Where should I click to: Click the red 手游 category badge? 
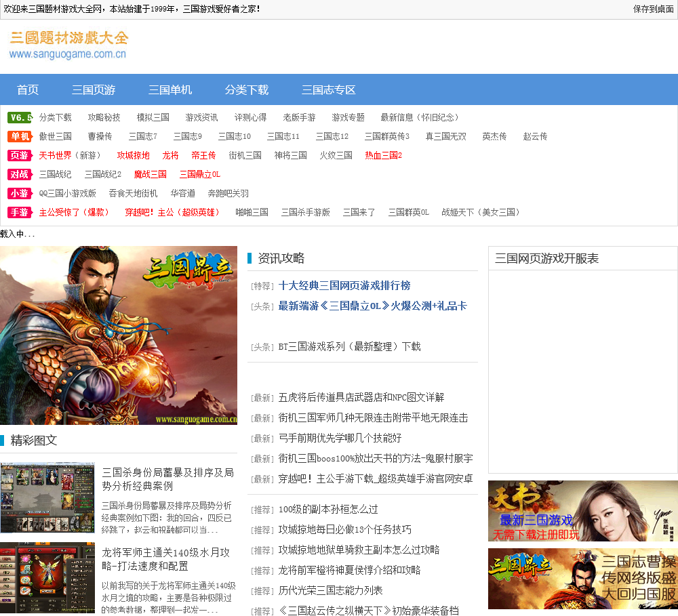20,213
